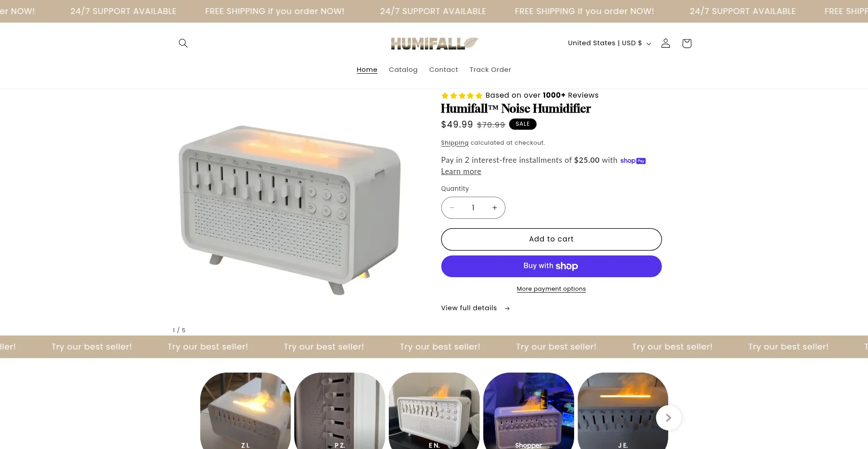Open the Contact page
868x449 pixels.
coord(443,70)
